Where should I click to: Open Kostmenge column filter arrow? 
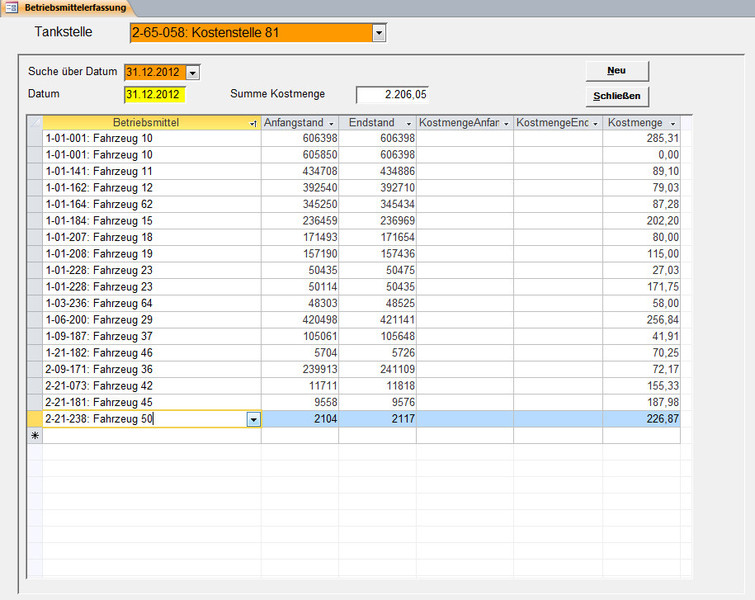point(673,124)
